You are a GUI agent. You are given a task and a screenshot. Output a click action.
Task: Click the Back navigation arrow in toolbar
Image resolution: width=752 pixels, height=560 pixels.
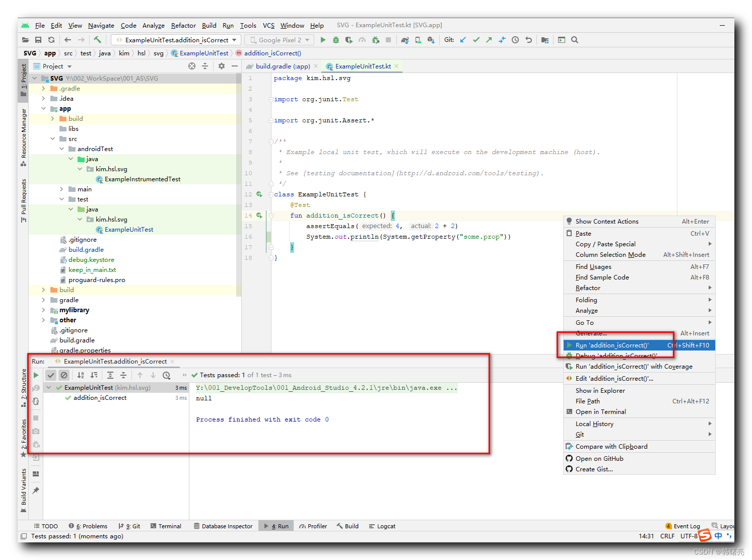(x=67, y=40)
